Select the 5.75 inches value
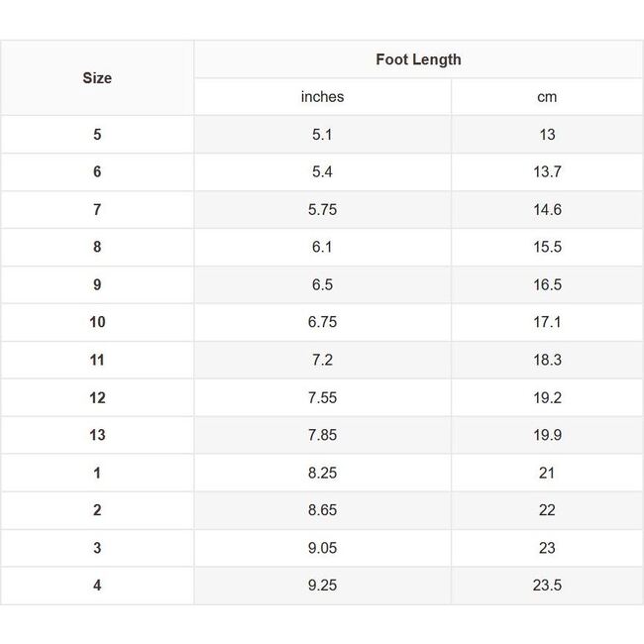644x644 pixels. (x=322, y=210)
